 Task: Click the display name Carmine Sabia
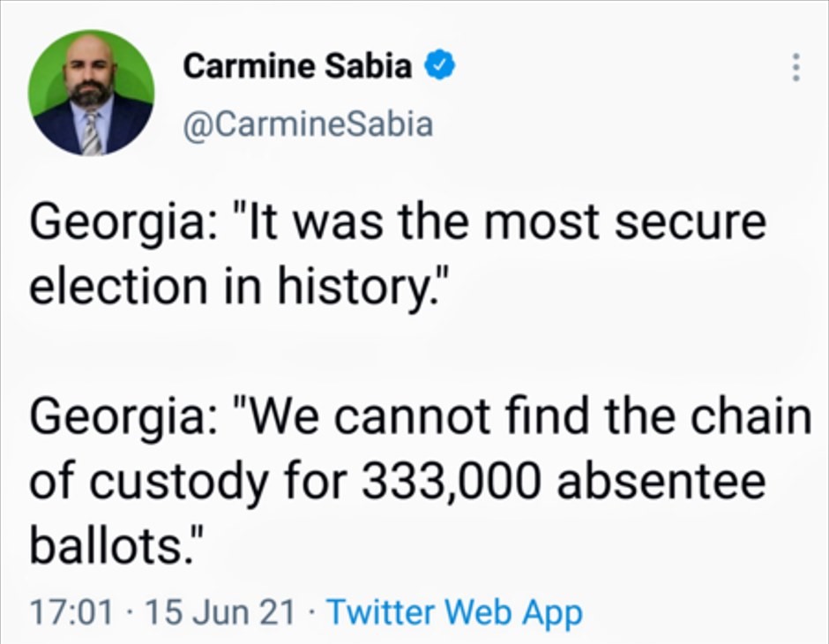[297, 66]
